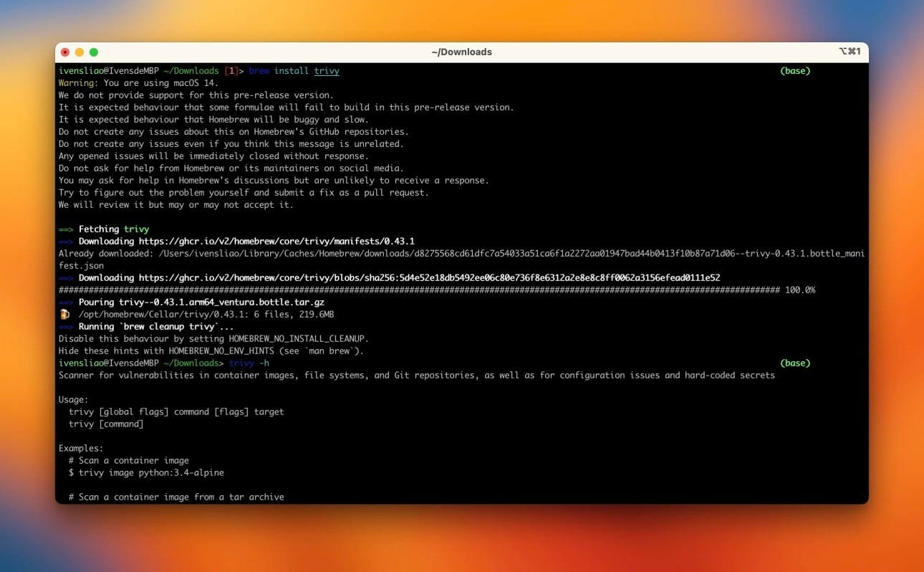Viewport: 924px width, 572px height.
Task: Click the ~/Downloads window title
Action: [x=461, y=52]
